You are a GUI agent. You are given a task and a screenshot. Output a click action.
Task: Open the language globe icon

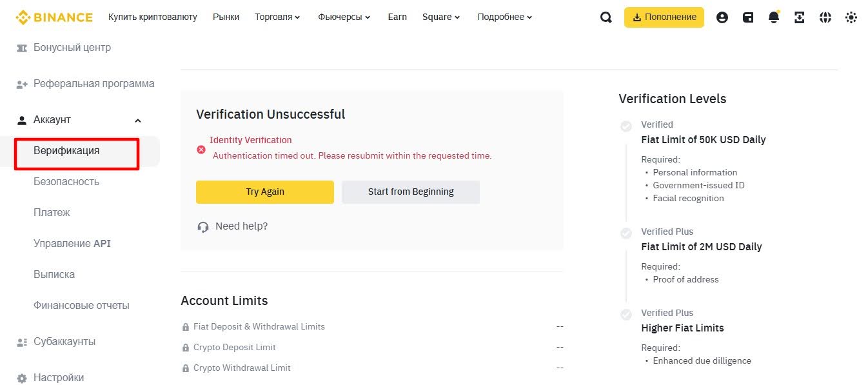point(825,17)
